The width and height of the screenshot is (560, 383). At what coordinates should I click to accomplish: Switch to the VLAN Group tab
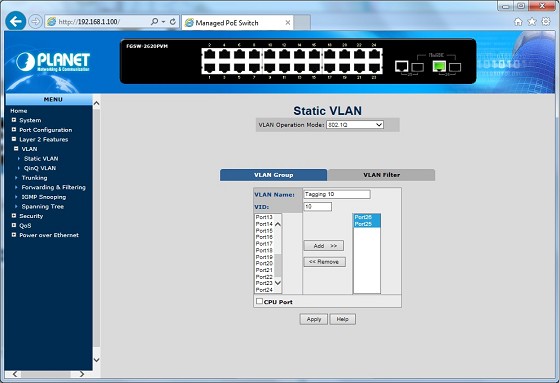pos(274,175)
